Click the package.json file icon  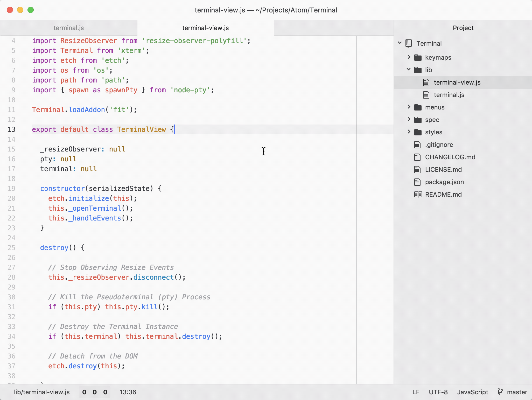[x=418, y=182]
